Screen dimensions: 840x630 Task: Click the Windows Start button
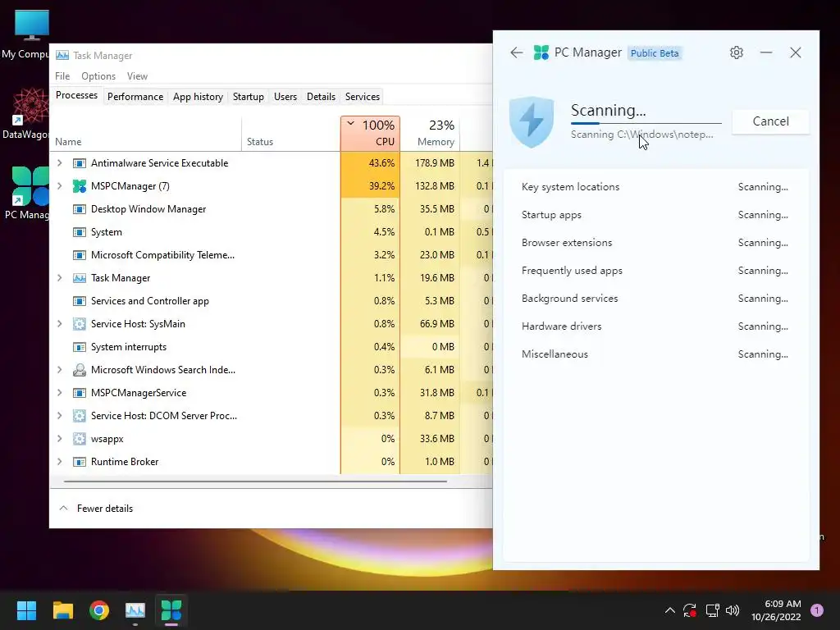pyautogui.click(x=26, y=610)
